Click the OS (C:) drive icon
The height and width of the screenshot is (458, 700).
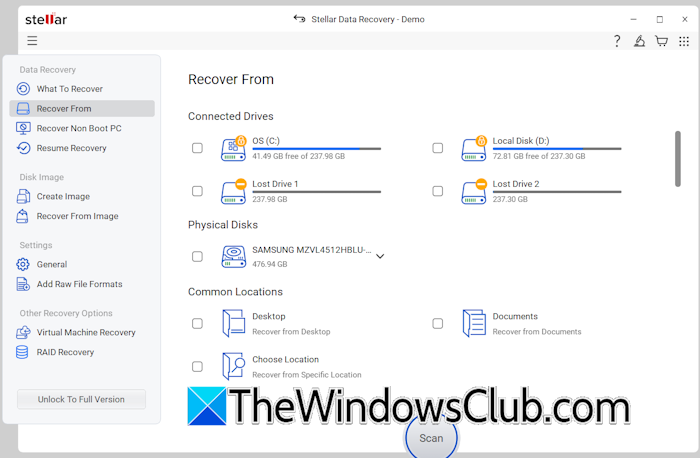(233, 148)
